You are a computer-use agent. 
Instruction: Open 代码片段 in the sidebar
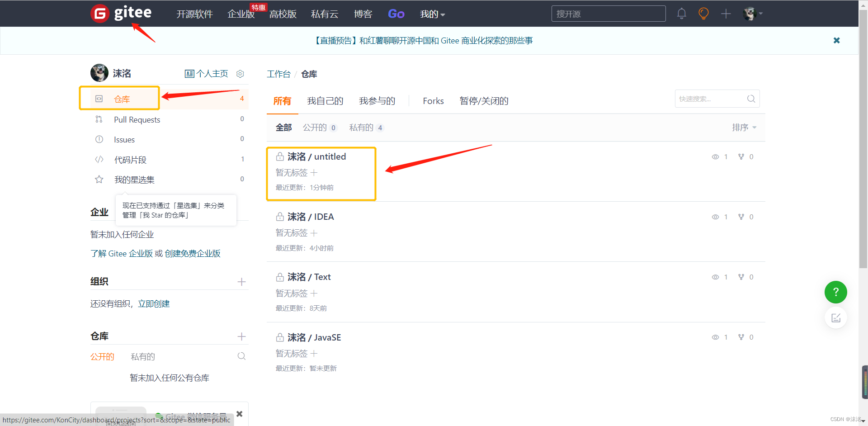coord(130,160)
